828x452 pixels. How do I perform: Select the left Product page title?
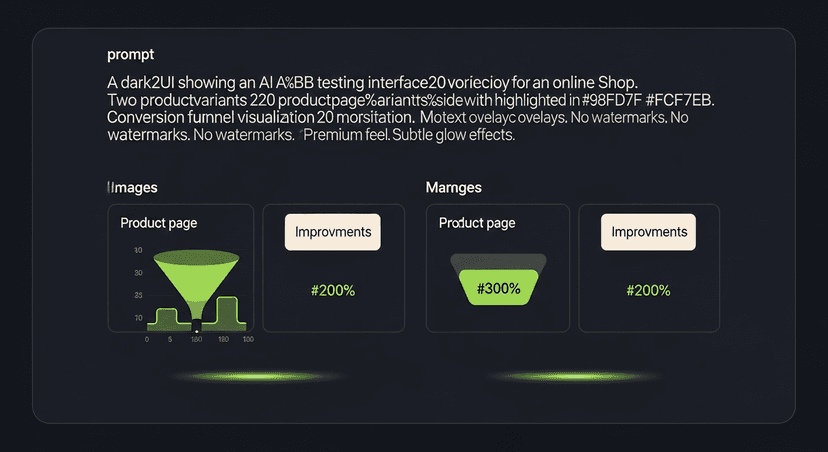coord(158,223)
